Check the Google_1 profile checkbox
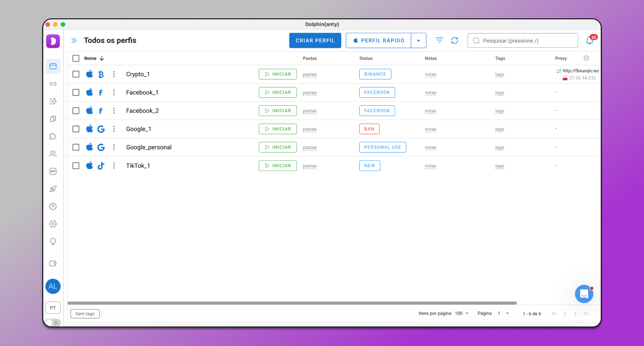 76,129
